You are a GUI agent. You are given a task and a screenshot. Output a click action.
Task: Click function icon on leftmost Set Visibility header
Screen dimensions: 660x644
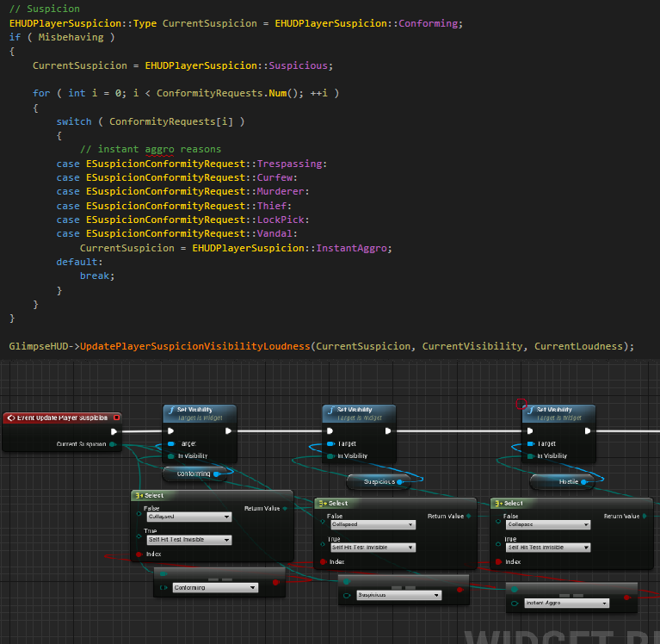(x=171, y=410)
